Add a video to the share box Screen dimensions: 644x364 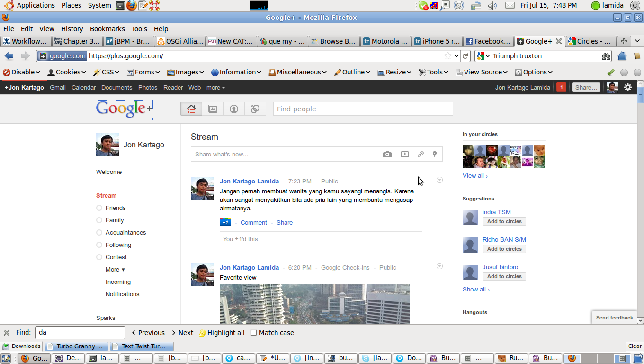404,154
